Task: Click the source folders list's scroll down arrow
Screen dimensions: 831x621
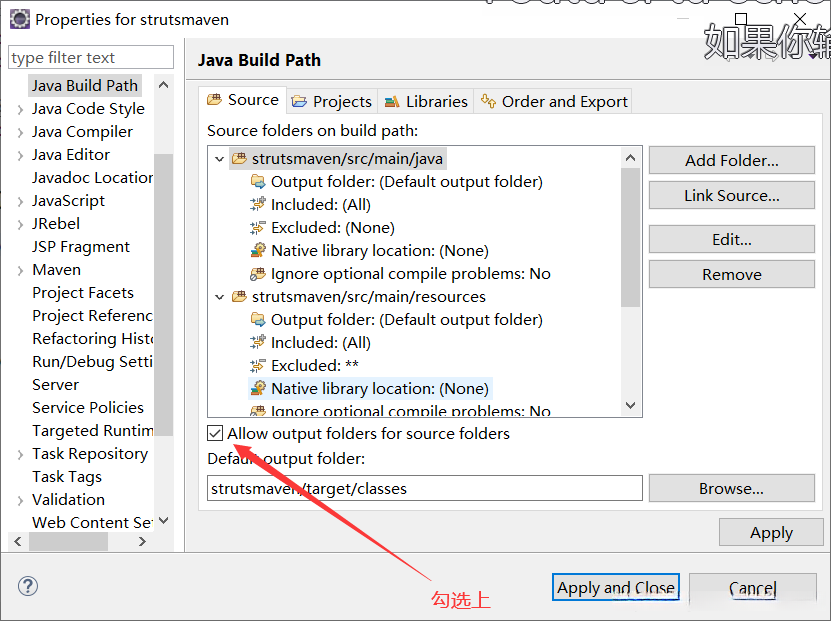Action: point(630,405)
